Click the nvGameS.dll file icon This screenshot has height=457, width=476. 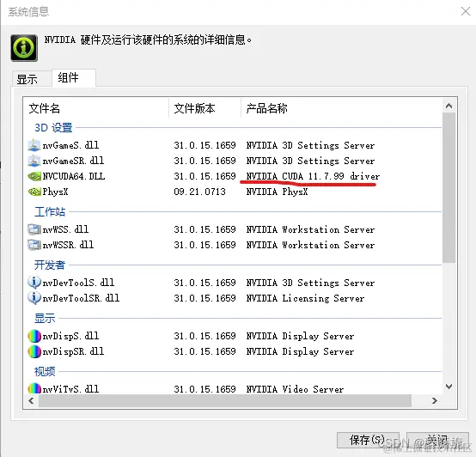pos(34,145)
